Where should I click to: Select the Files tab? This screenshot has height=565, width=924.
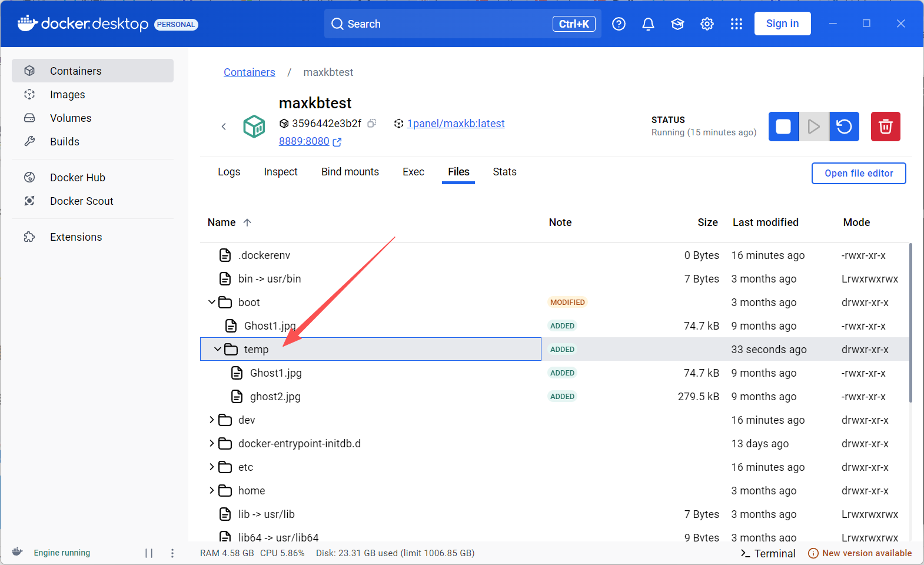click(458, 172)
